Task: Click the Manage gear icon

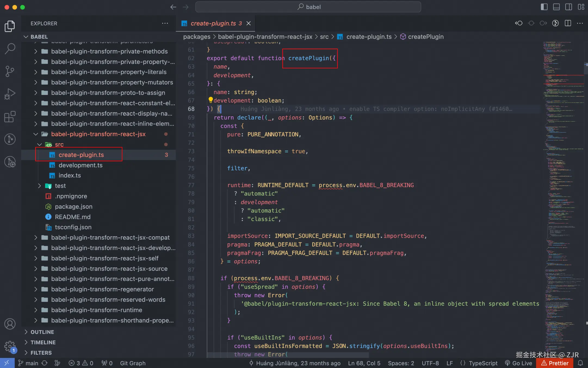Action: (x=10, y=346)
